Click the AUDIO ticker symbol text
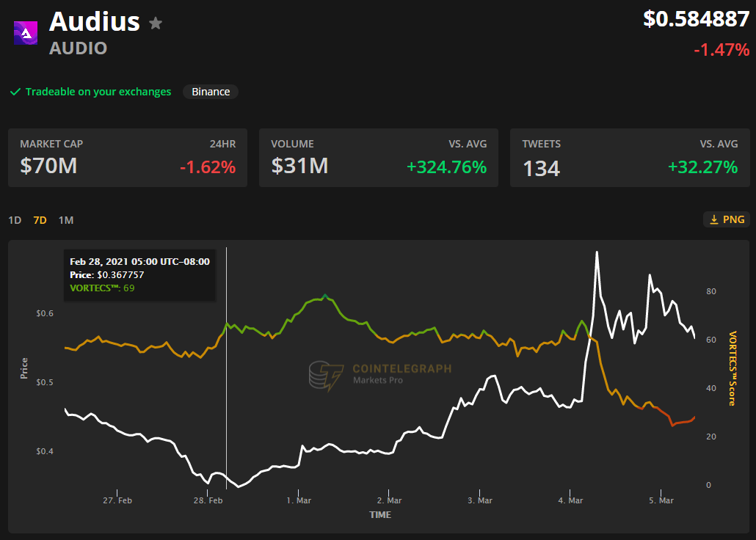The height and width of the screenshot is (540, 756). 78,48
